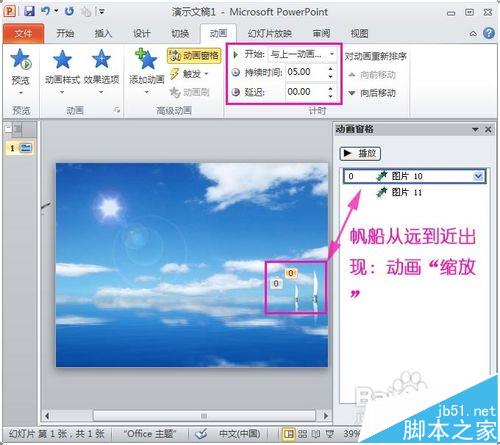500x445 pixels.
Task: Click the slide count status text
Action: pyautogui.click(x=56, y=434)
